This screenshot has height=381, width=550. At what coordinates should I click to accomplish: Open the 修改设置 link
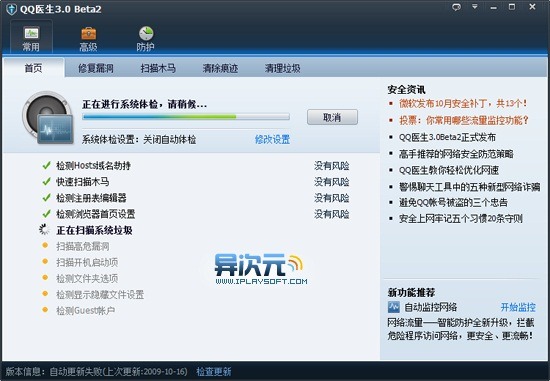273,140
